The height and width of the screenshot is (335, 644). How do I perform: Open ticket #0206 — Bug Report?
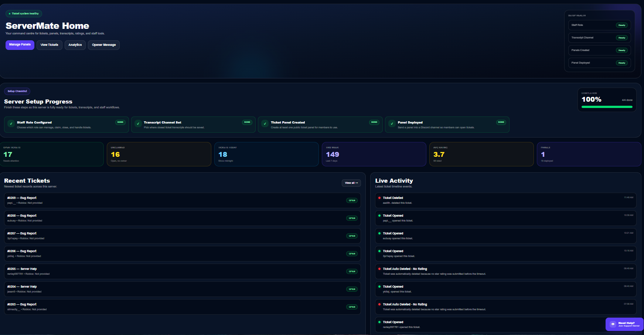click(182, 254)
